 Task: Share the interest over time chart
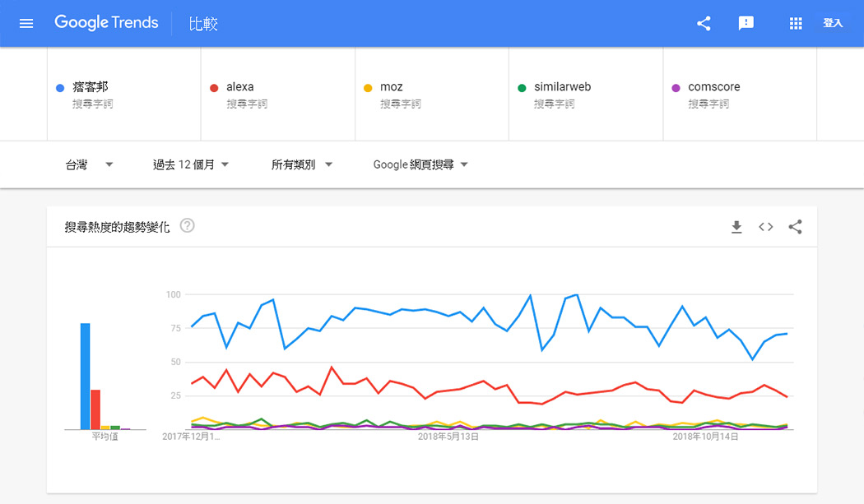point(795,227)
